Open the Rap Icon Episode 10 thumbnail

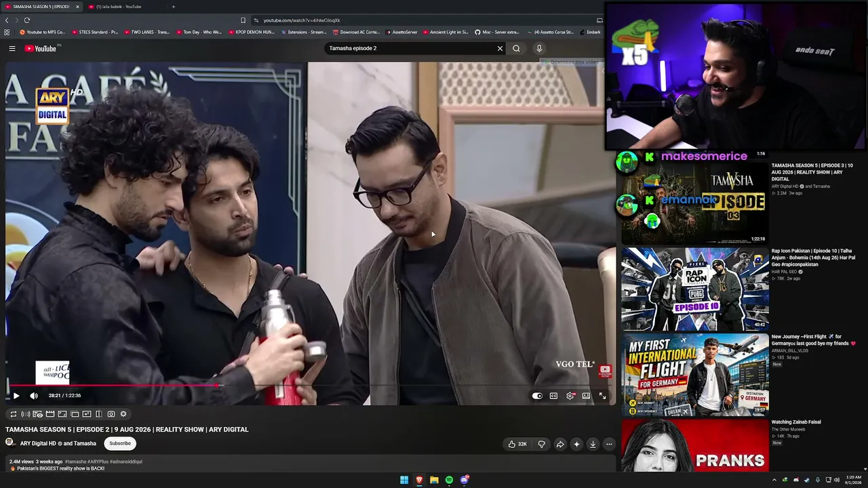[695, 289]
